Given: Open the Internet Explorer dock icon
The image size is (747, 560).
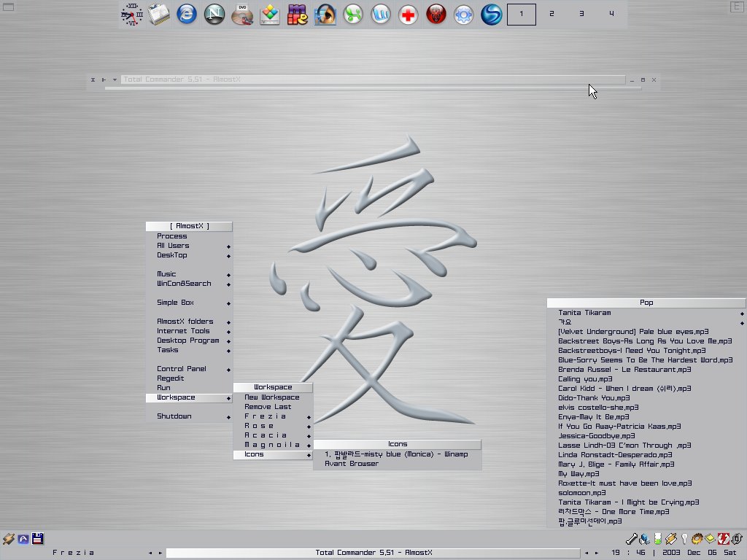Looking at the screenshot, I should click(x=187, y=14).
